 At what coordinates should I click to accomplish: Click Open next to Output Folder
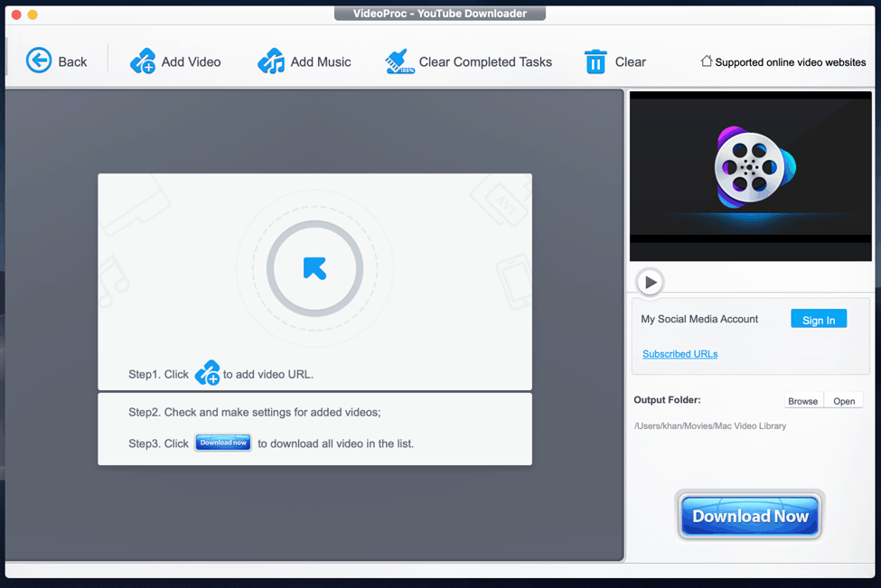click(843, 400)
